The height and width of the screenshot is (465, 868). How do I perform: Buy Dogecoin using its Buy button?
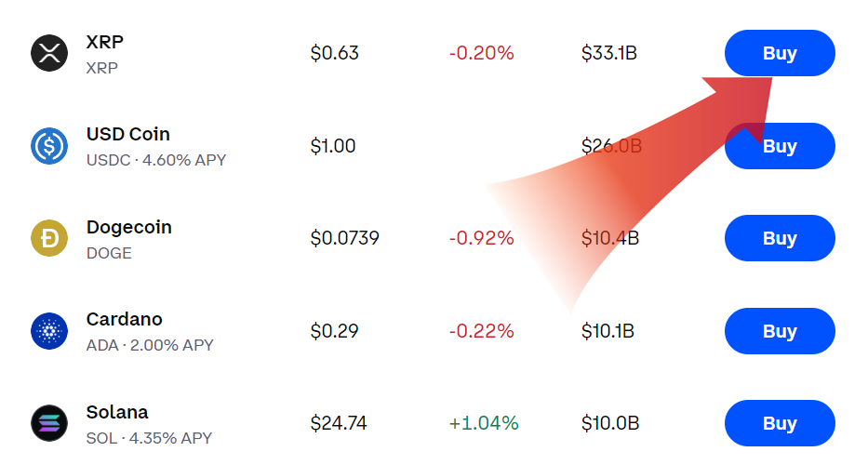[x=780, y=238]
